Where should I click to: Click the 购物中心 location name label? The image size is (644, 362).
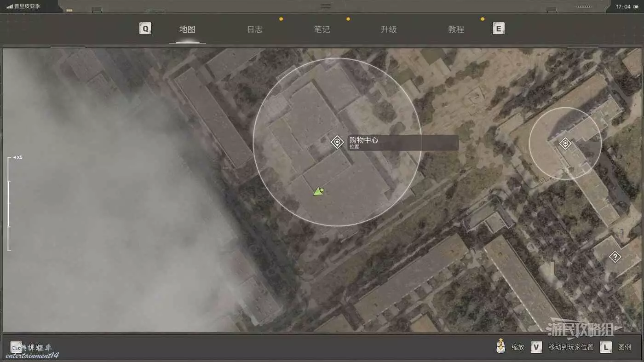363,140
